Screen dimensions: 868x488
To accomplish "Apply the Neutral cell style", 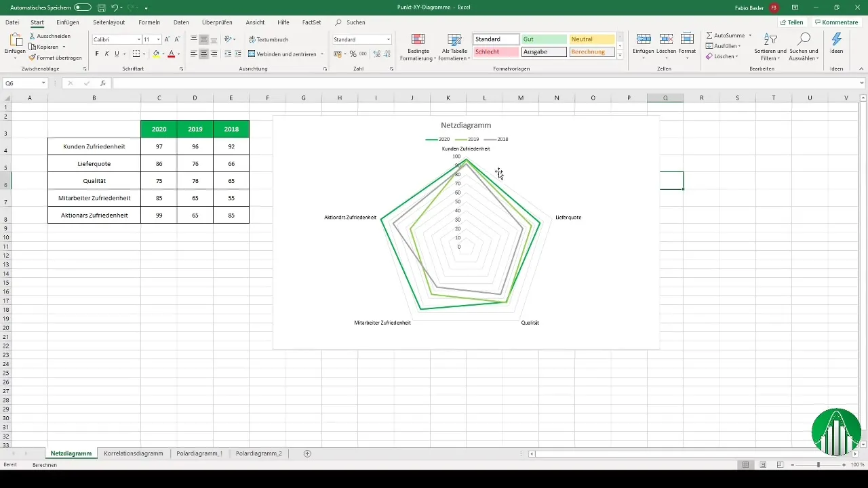I will pyautogui.click(x=592, y=39).
